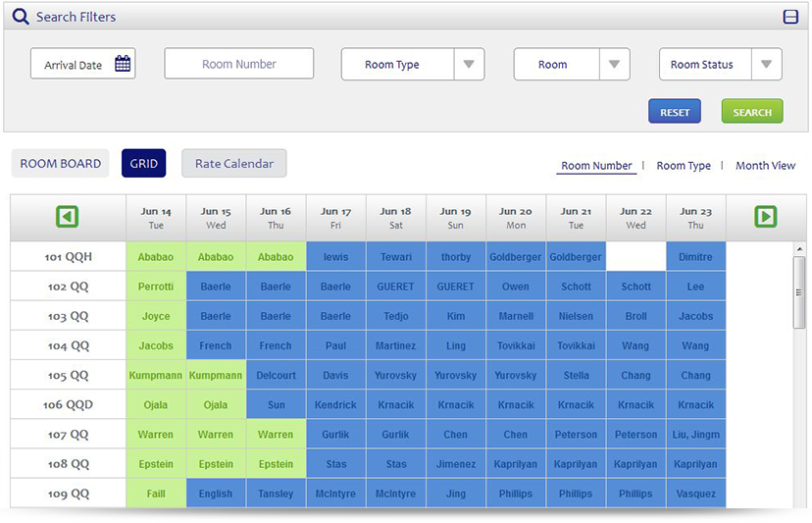
Task: Open the Sun reservation cell
Action: pos(276,405)
